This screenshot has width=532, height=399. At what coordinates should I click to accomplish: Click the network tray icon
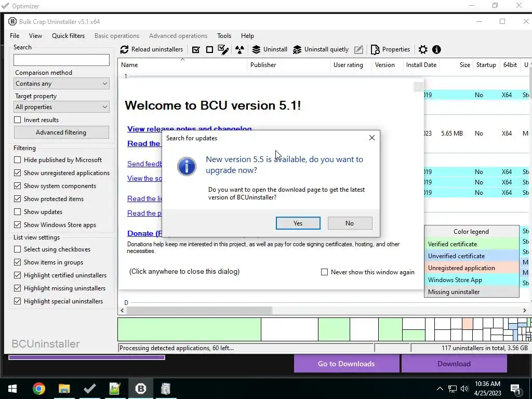pos(453,389)
